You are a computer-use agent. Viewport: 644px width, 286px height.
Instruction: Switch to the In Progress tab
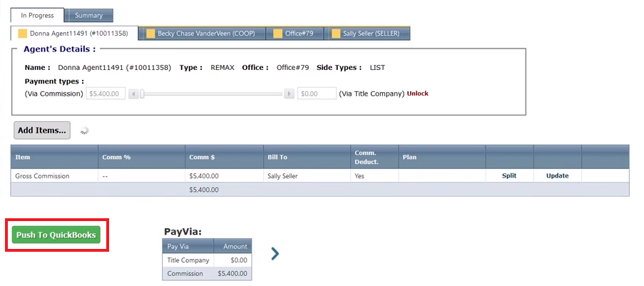36,16
